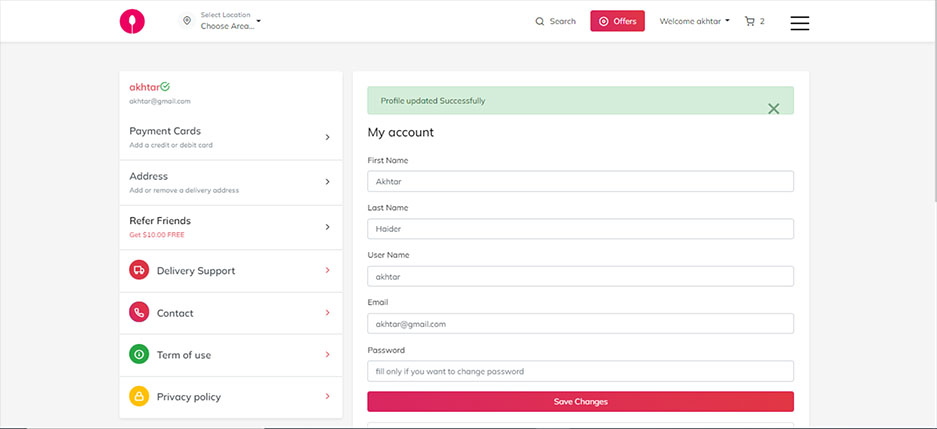Expand the Payment Cards chevron arrow
Screen dimensions: 937x429
(327, 137)
